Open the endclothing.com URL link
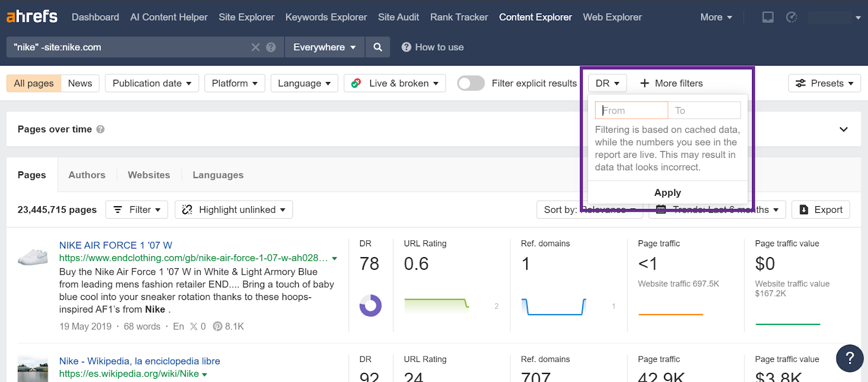Screen dimensions: 868x382 click(193, 258)
